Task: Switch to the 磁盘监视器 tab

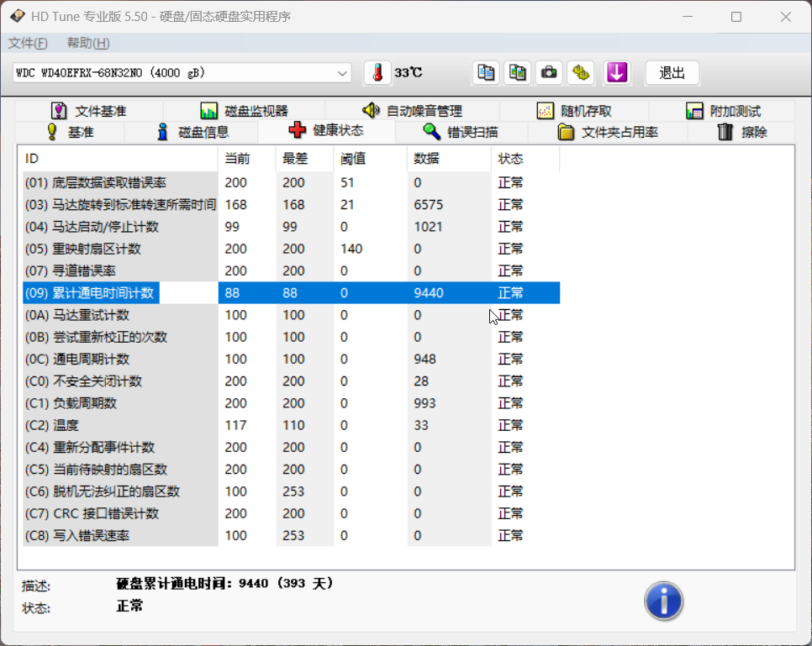Action: pyautogui.click(x=244, y=111)
